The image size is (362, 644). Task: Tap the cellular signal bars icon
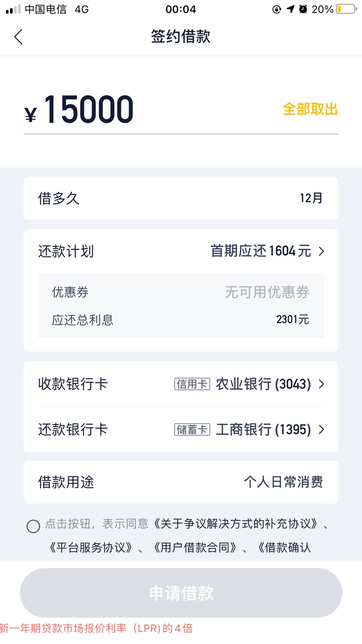click(x=14, y=9)
